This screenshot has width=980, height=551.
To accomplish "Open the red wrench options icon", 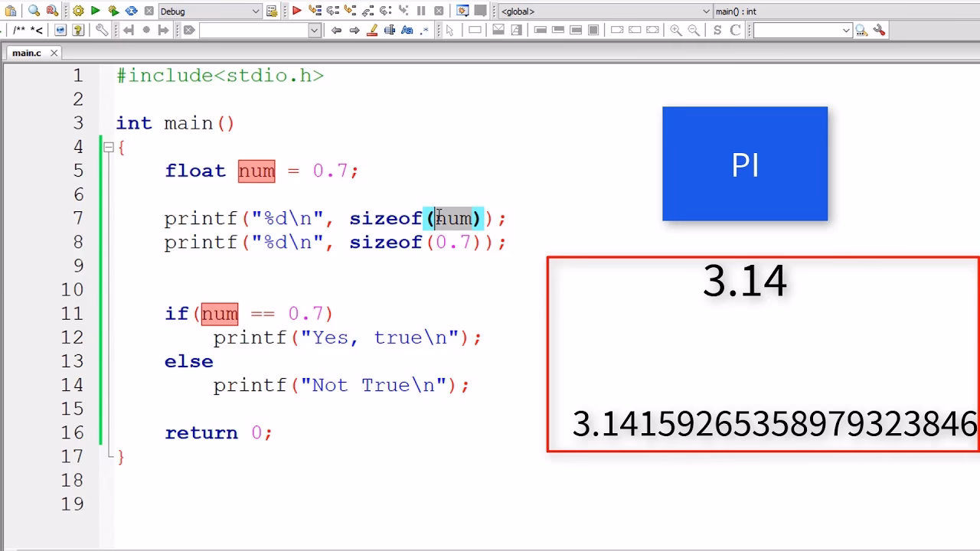I will coord(879,30).
